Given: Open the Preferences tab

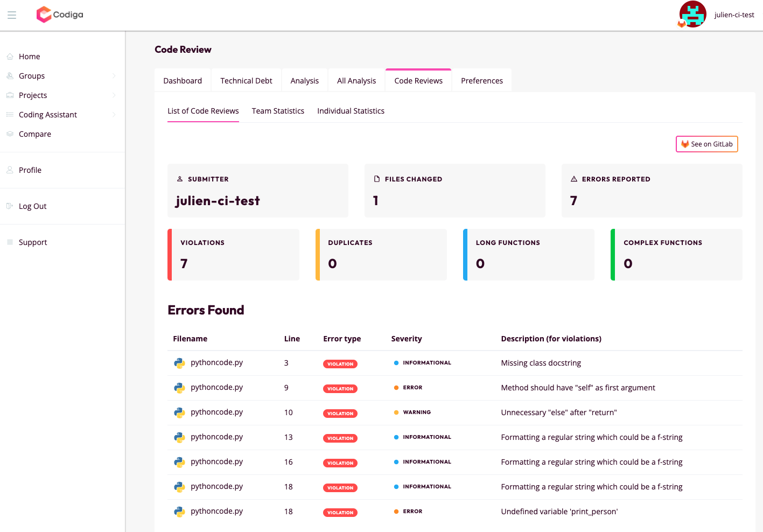Looking at the screenshot, I should click(x=481, y=80).
